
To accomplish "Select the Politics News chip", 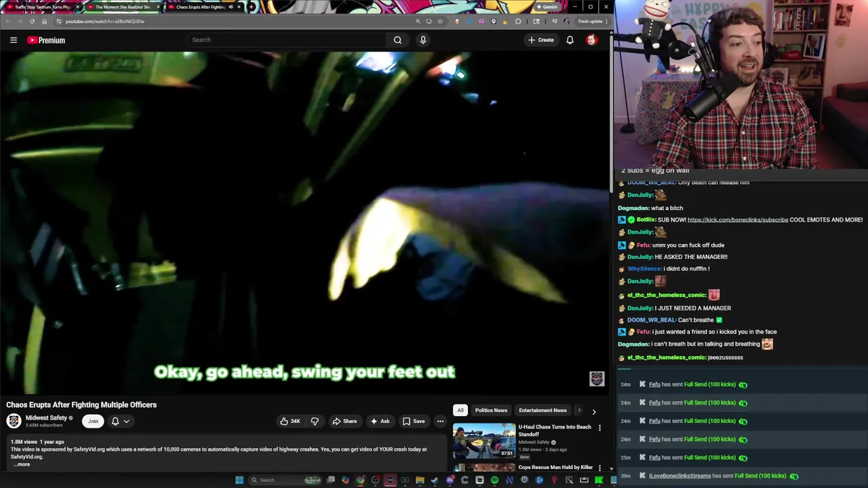I will tap(491, 410).
